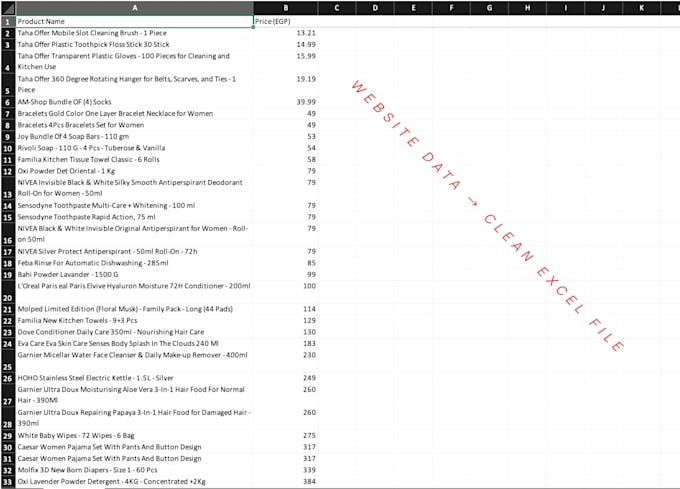Select 'NIVEA Silver Protect Antiperspirant' cell
The width and height of the screenshot is (680, 489).
[x=134, y=251]
